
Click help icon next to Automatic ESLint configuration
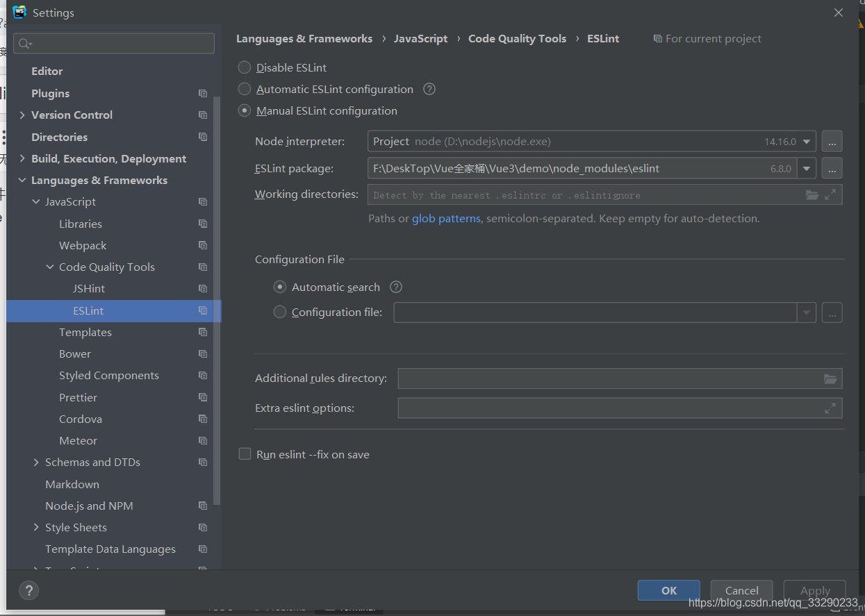click(429, 89)
